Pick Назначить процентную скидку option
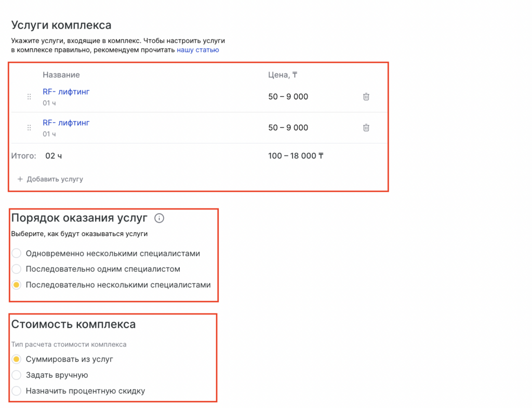532x408 pixels. pyautogui.click(x=17, y=391)
